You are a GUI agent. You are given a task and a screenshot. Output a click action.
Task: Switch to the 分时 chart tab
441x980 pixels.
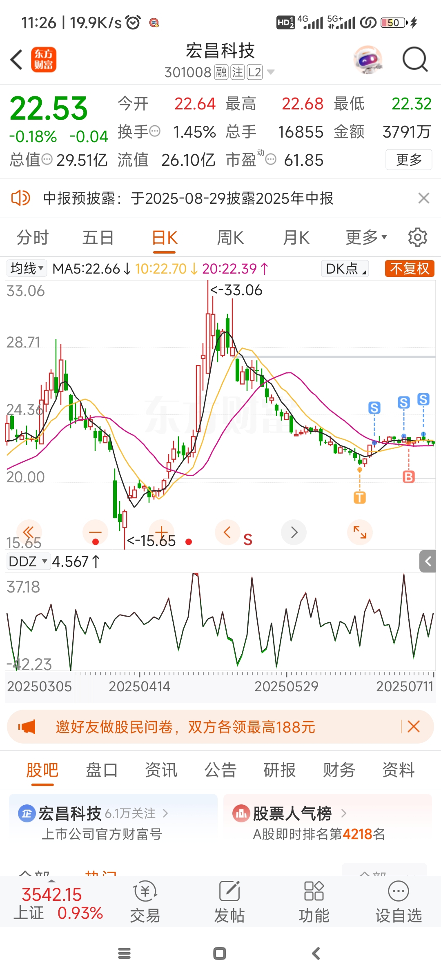pyautogui.click(x=33, y=237)
